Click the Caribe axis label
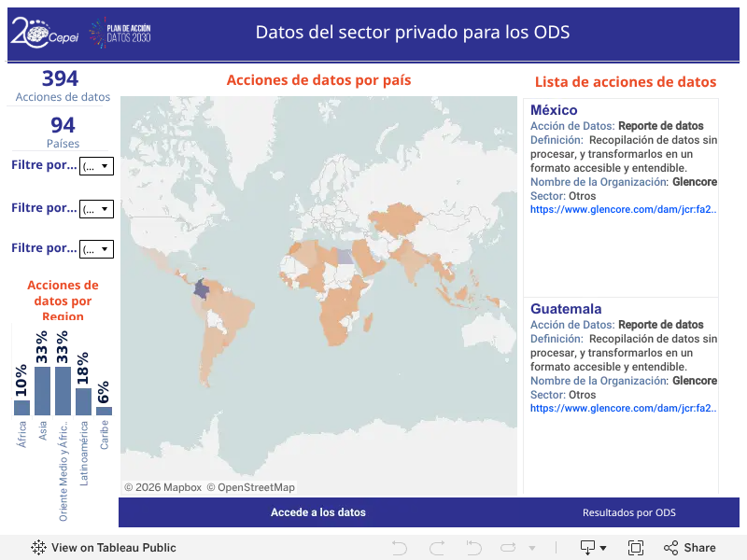The width and height of the screenshot is (747, 560). pyautogui.click(x=104, y=435)
